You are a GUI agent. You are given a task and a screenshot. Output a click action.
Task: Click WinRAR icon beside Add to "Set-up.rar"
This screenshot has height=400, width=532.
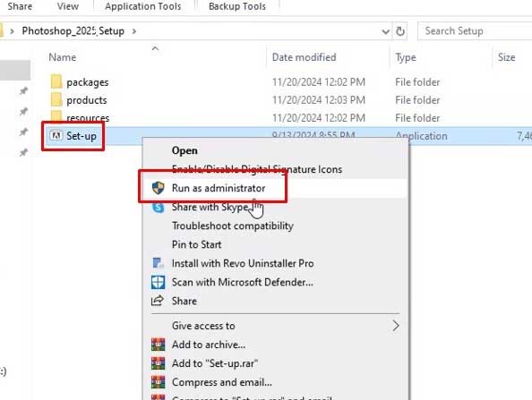(159, 363)
